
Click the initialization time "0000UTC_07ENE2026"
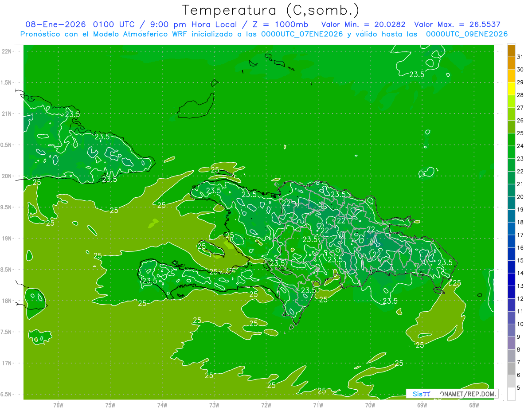point(302,34)
